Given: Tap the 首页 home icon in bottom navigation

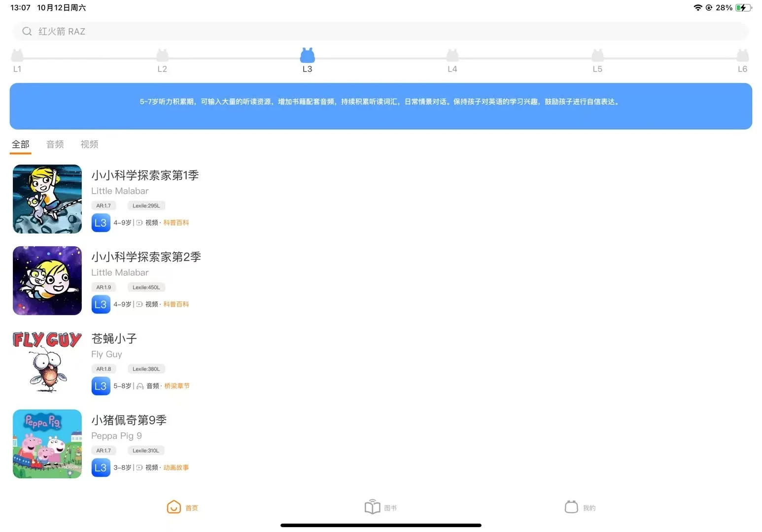Looking at the screenshot, I should click(173, 507).
